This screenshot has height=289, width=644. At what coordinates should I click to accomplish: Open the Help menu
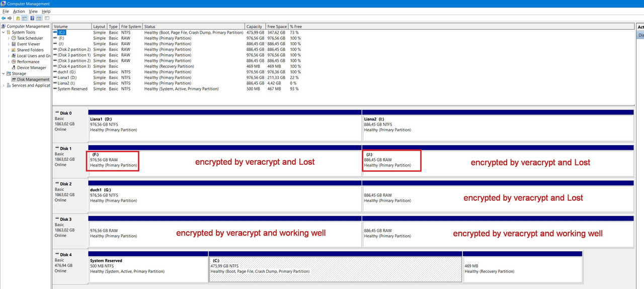tap(46, 11)
